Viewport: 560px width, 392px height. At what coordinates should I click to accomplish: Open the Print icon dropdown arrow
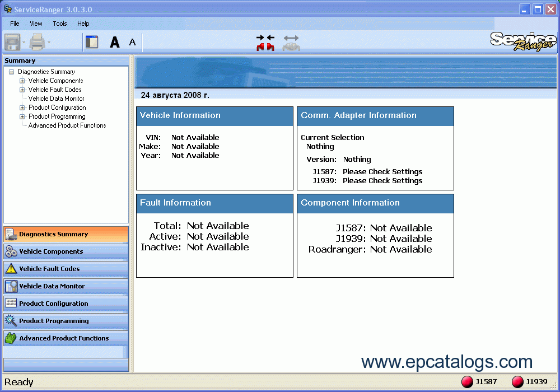49,42
